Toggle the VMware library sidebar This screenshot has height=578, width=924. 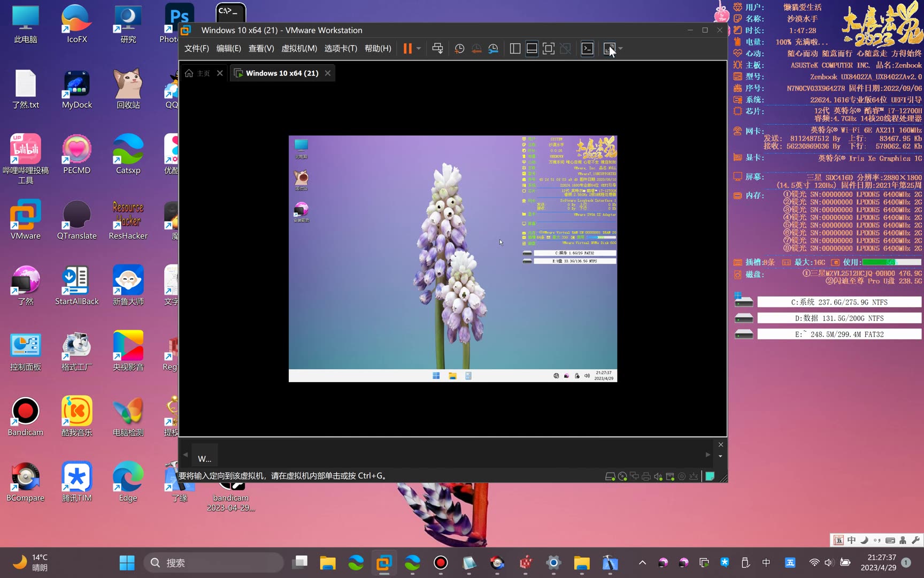(515, 49)
